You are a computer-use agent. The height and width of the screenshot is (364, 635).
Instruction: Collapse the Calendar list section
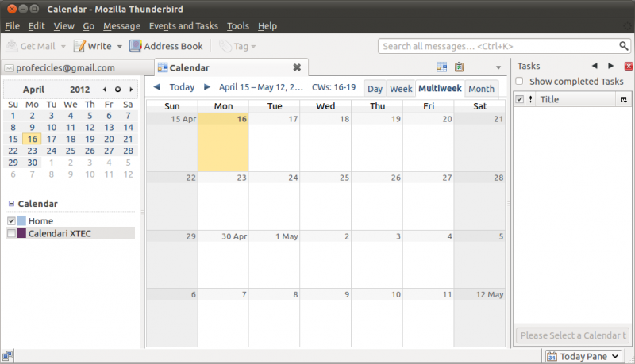pos(10,204)
